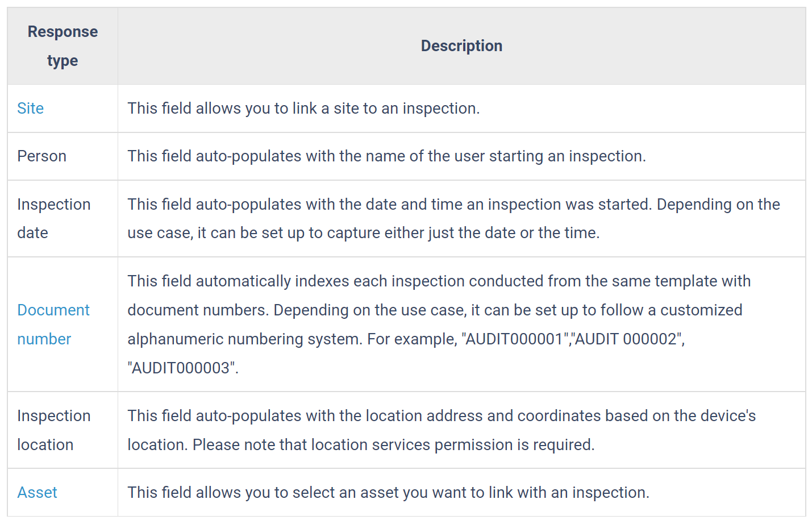Screen dimensions: 812x520
Task: Open the Document number link
Action: 53,324
